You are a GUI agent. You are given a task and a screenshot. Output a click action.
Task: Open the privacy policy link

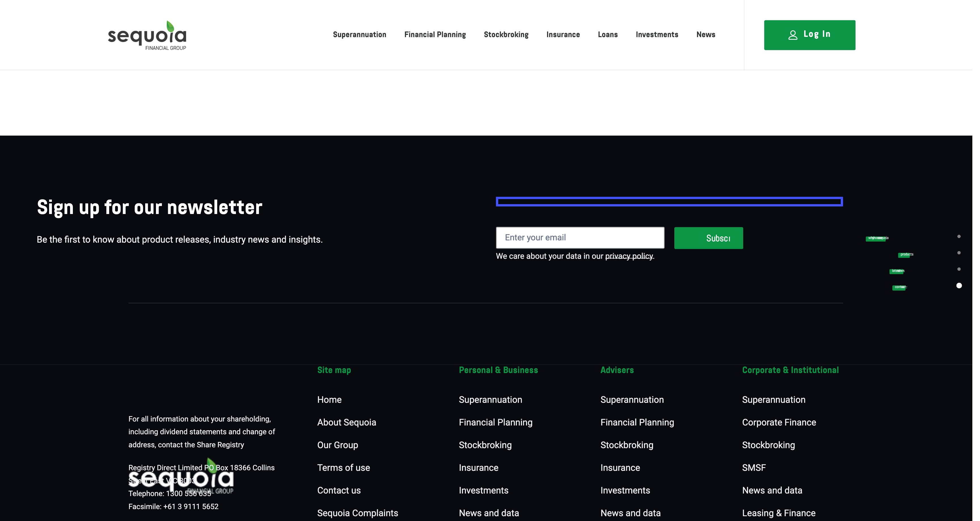pyautogui.click(x=628, y=256)
